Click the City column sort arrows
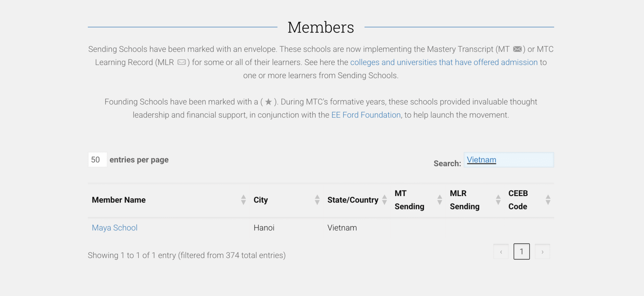This screenshot has width=644, height=296. tap(317, 200)
